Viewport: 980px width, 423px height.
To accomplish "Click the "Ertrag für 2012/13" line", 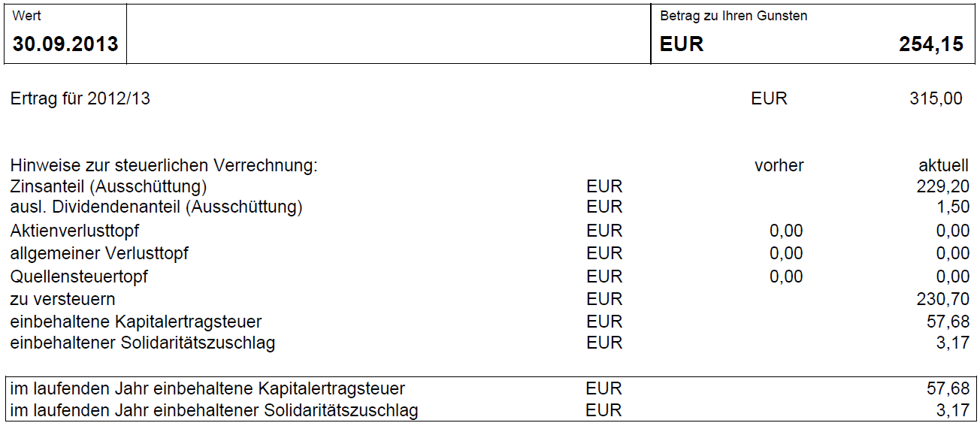I will 80,98.
